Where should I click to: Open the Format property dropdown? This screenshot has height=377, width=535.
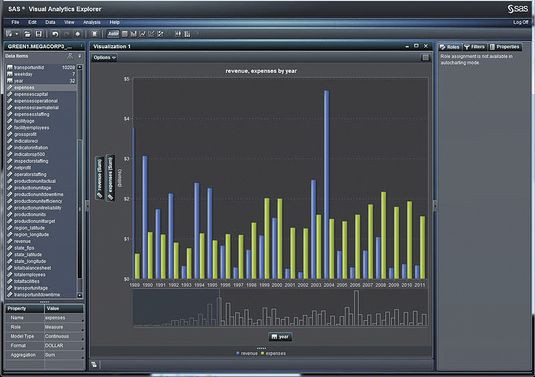pyautogui.click(x=83, y=348)
